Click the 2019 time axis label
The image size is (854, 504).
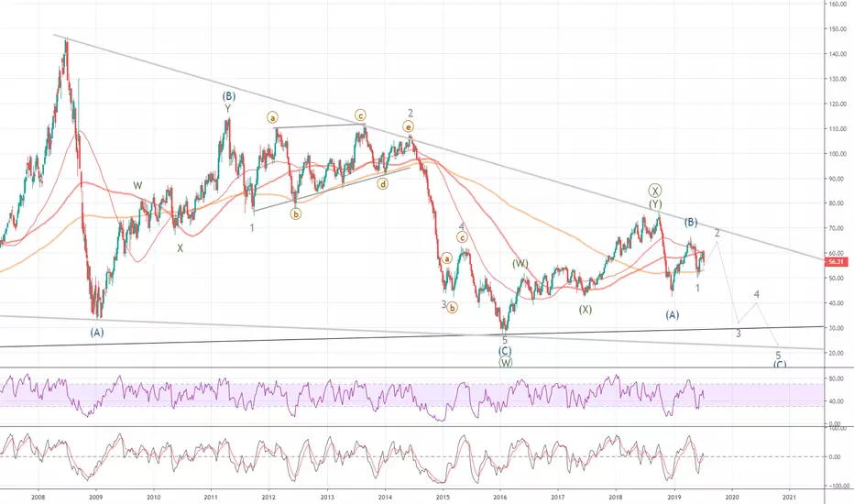point(674,497)
